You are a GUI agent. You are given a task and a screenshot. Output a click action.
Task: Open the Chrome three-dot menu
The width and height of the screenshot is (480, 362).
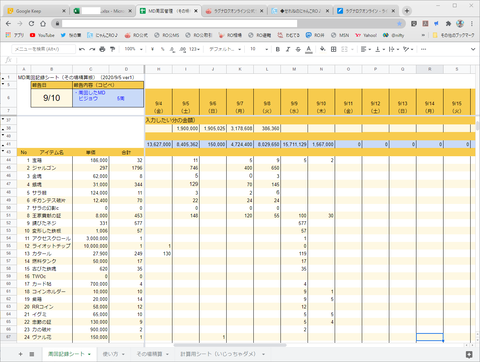pos(472,24)
